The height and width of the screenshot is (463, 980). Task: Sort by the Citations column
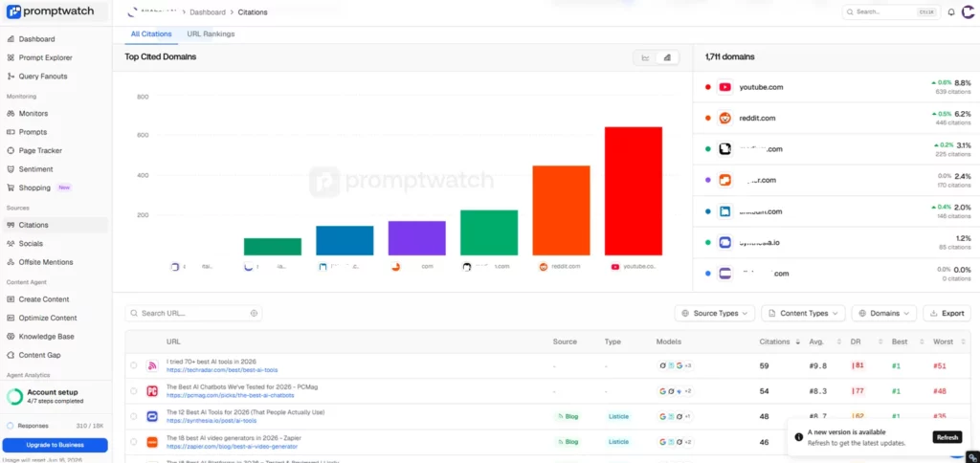pyautogui.click(x=779, y=342)
